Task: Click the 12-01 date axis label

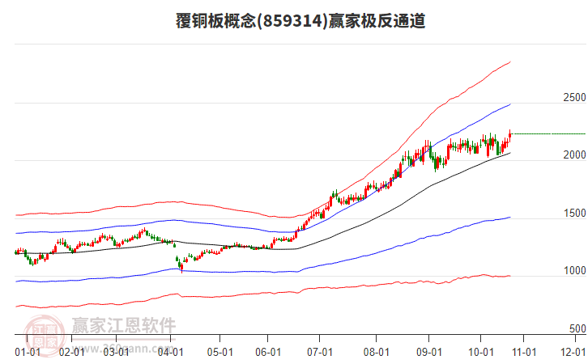Action: [573, 353]
